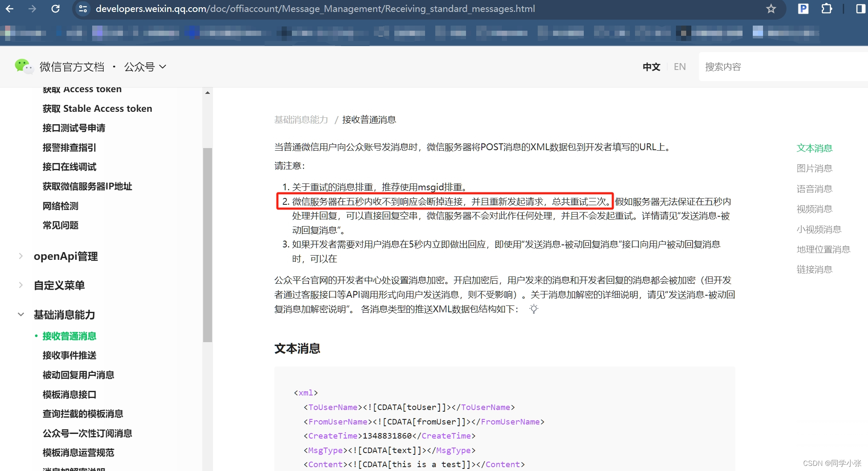Open 接收事件推送 in the sidebar
Image resolution: width=868 pixels, height=471 pixels.
70,355
